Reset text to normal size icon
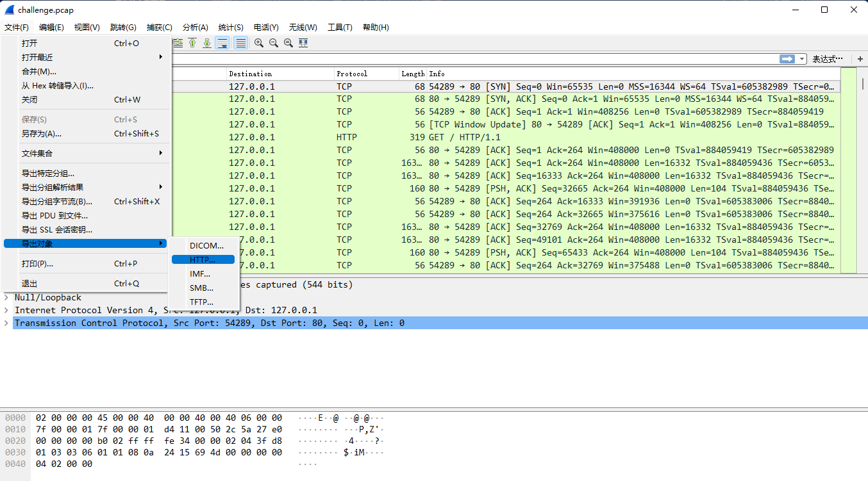The height and width of the screenshot is (481, 868). click(x=288, y=43)
